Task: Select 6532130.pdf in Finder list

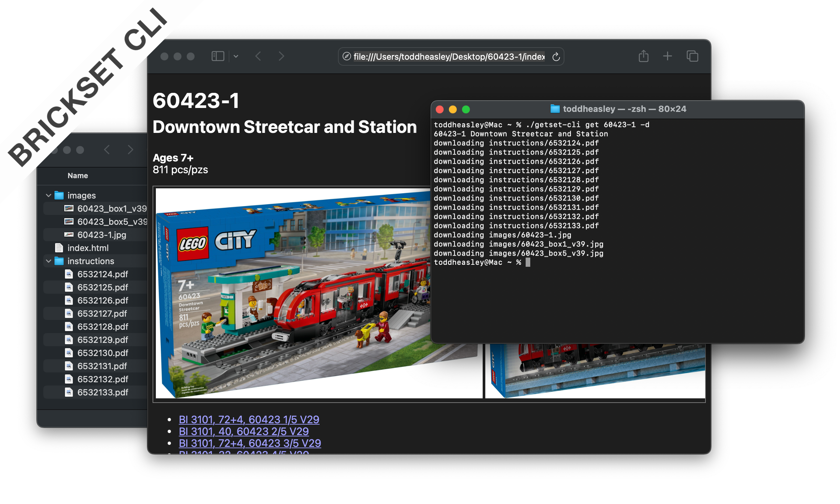Action: pos(95,353)
